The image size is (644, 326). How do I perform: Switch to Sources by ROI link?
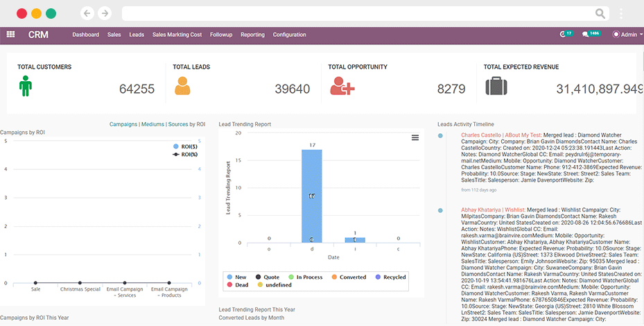coord(178,124)
